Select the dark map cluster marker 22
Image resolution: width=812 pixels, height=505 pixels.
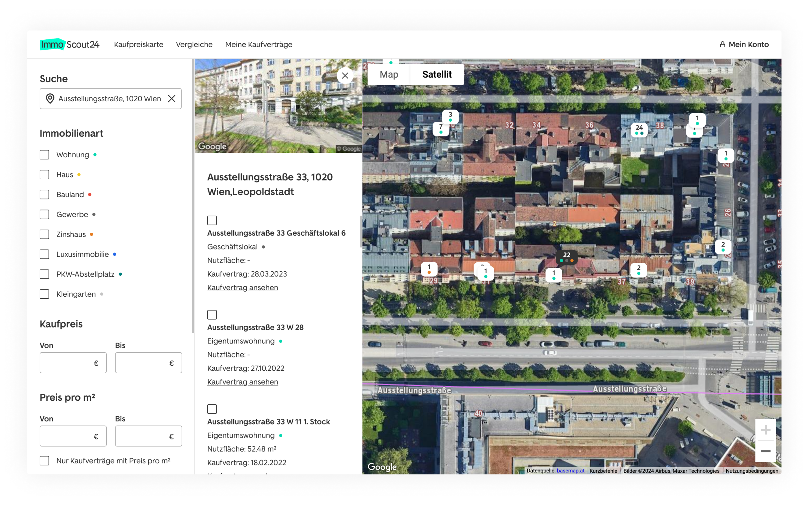[567, 257]
